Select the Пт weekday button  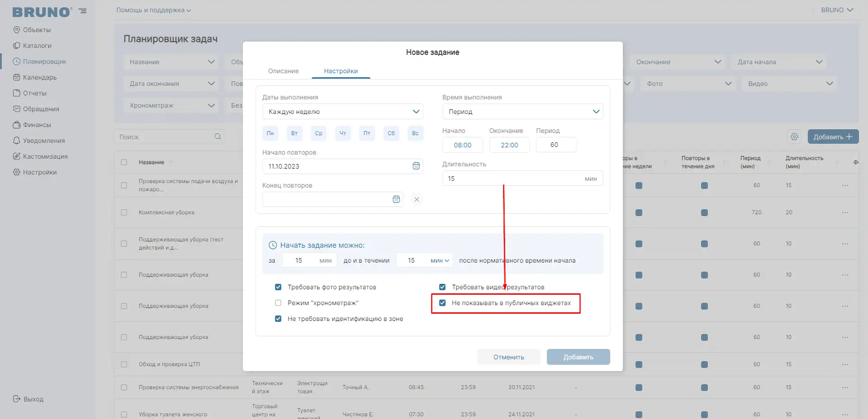click(x=367, y=133)
